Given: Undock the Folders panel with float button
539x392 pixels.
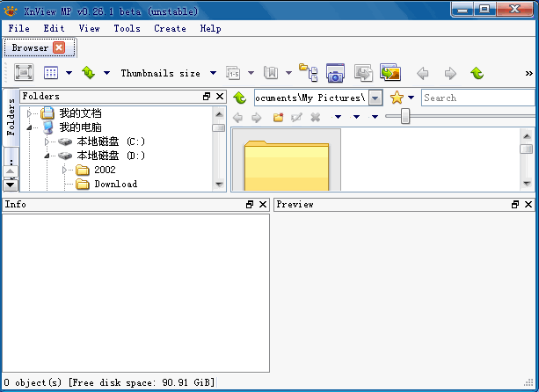Looking at the screenshot, I should 207,97.
